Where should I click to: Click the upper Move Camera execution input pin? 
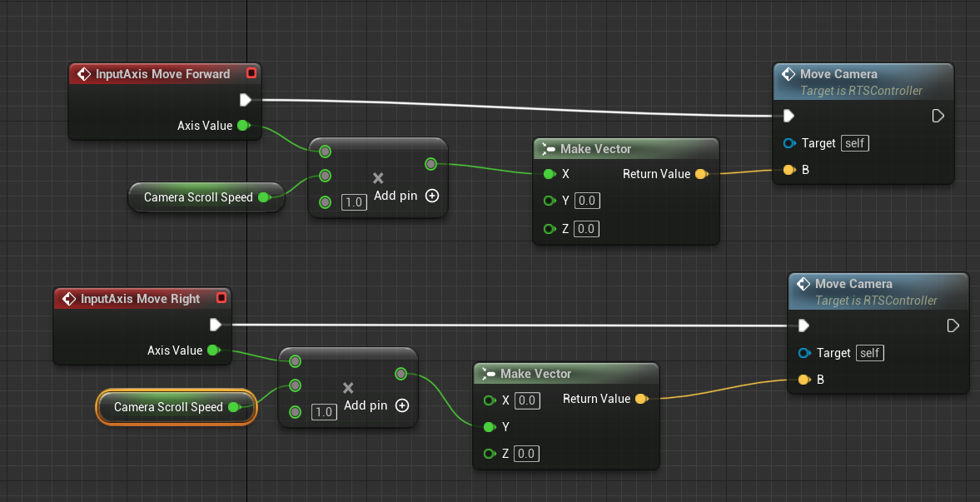point(788,116)
